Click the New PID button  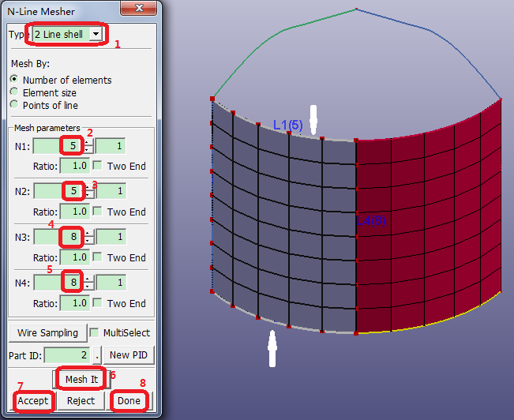pos(129,355)
